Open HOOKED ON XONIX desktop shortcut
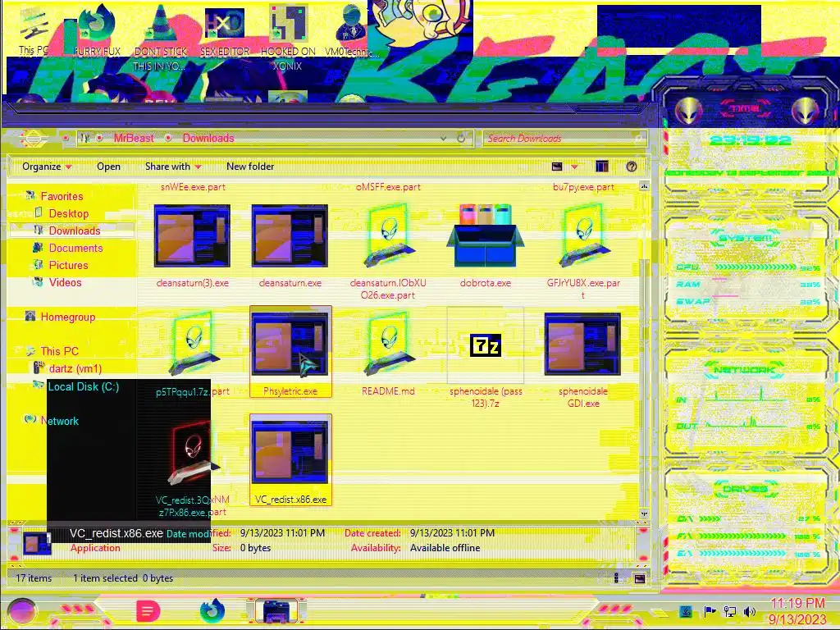This screenshot has width=840, height=630. (x=288, y=38)
